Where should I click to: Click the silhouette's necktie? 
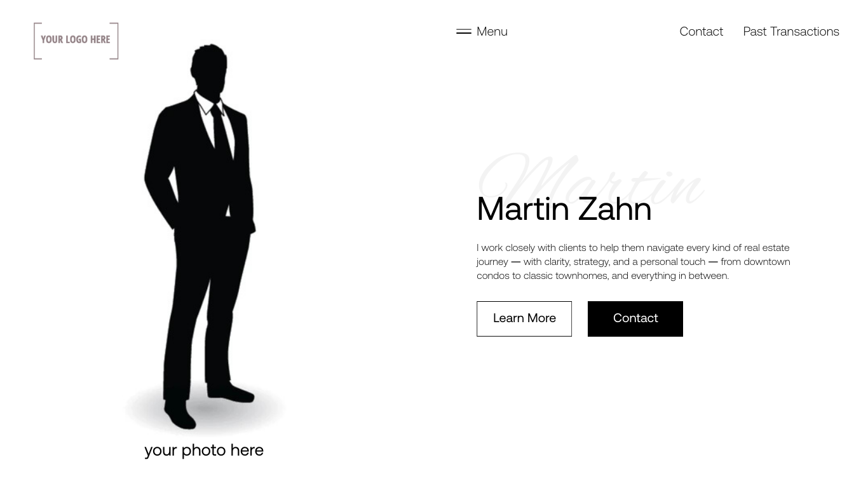coord(222,132)
